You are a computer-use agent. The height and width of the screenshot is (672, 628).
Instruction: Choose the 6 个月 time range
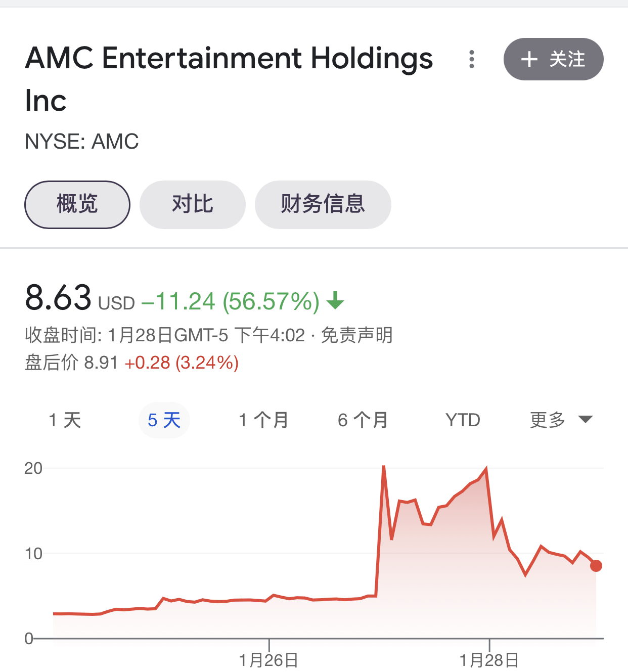tap(363, 420)
